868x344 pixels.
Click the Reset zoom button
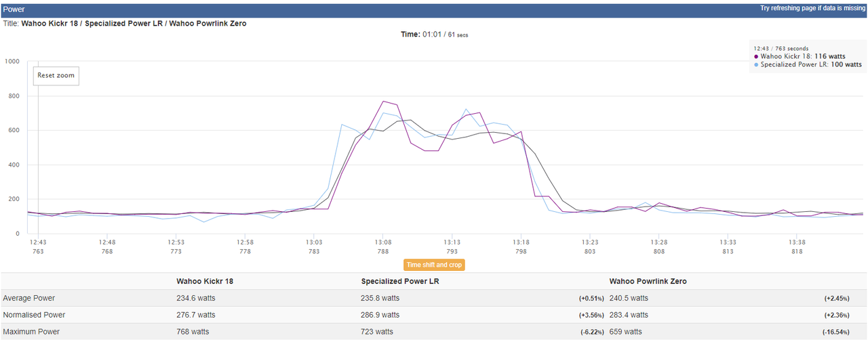tap(56, 75)
